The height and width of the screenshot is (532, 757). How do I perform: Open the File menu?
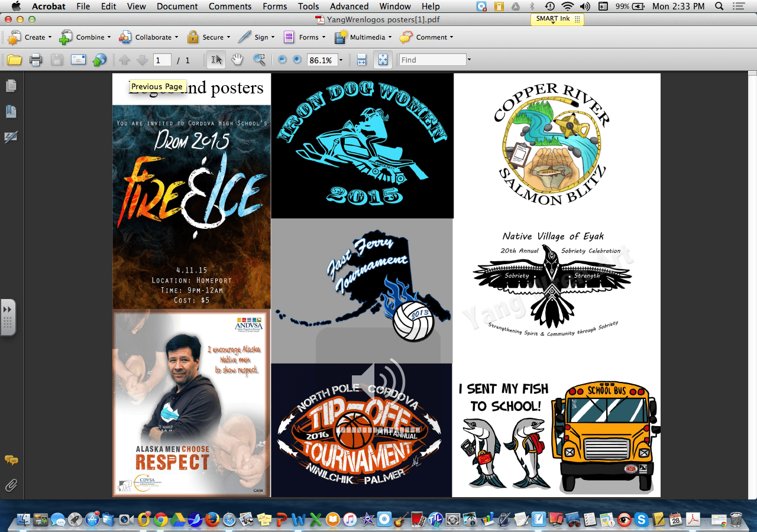click(x=83, y=7)
